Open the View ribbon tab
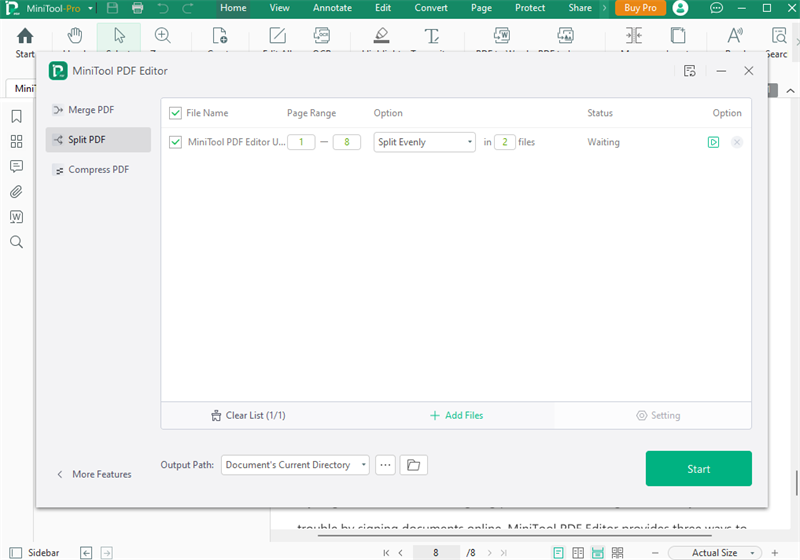Screen dimensions: 800x560 tap(279, 8)
